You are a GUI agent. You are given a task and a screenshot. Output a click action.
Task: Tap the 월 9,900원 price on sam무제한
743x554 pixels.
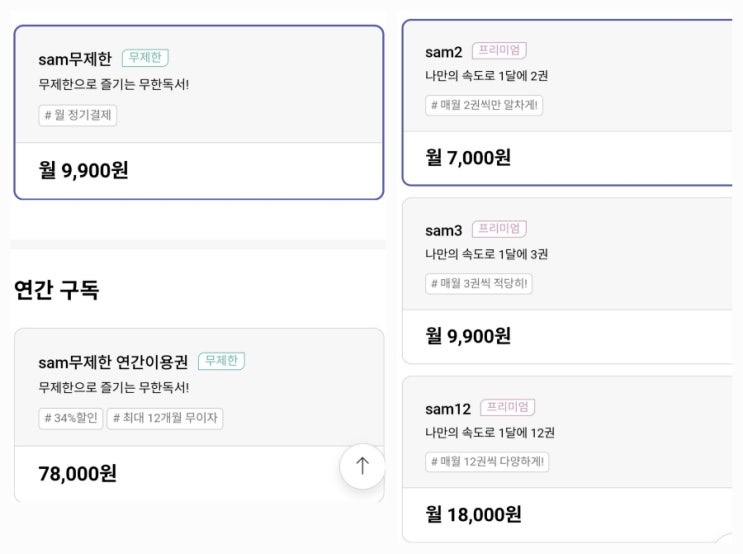tap(83, 170)
